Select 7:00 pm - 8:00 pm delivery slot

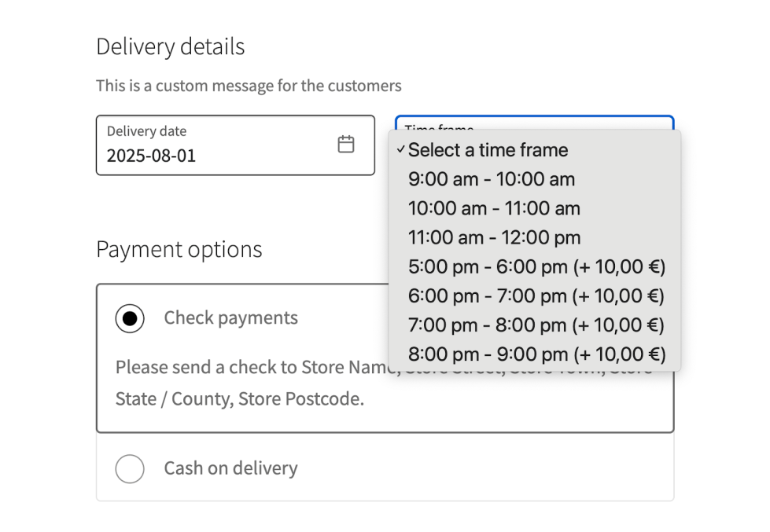pos(536,325)
